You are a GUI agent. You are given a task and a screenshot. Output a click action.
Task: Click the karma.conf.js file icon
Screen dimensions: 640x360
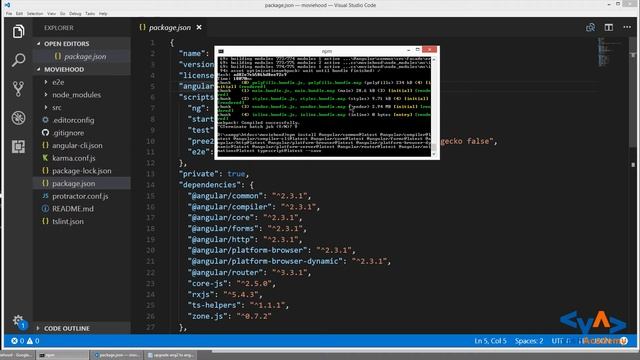(x=45, y=158)
